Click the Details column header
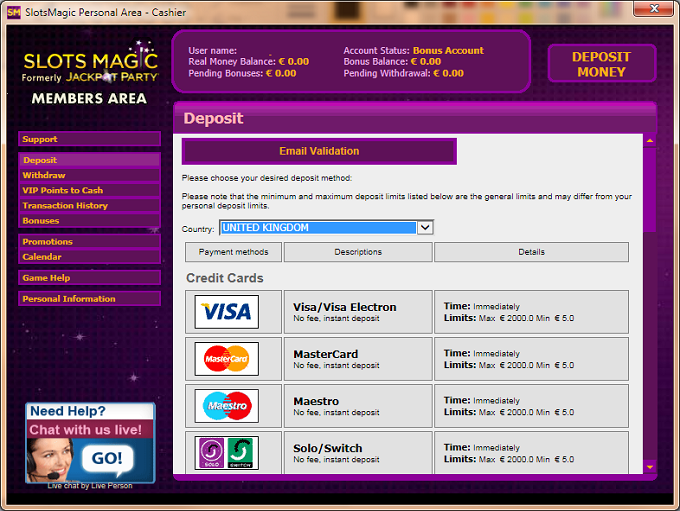The width and height of the screenshot is (680, 511). point(531,252)
